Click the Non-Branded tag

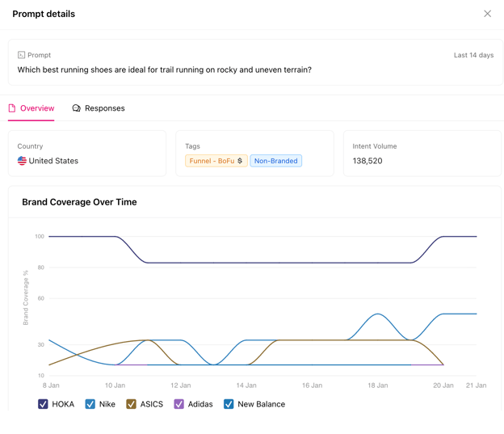coord(275,161)
